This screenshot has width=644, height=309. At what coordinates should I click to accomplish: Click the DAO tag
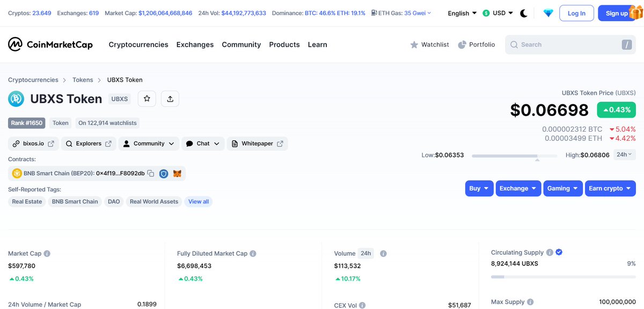coord(114,202)
